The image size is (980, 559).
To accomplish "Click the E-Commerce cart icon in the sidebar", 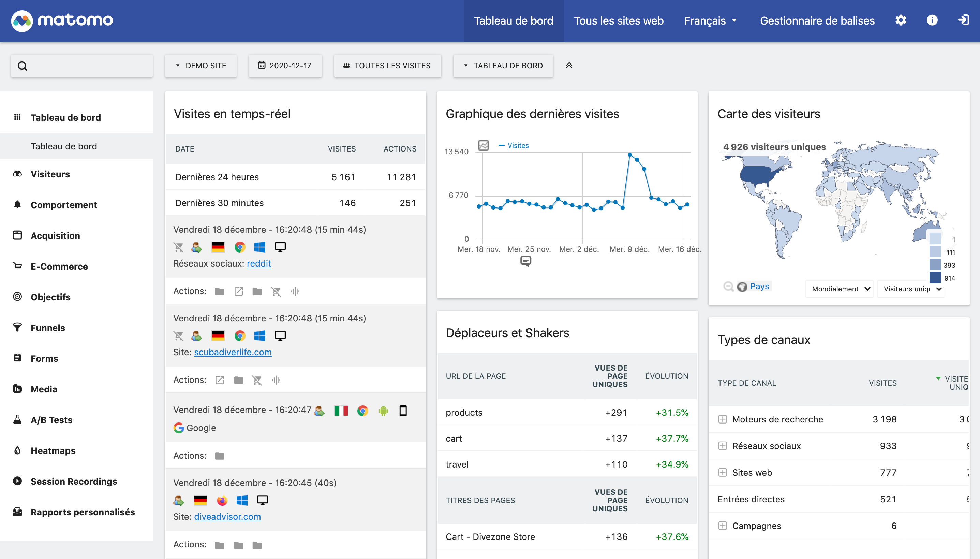I will pyautogui.click(x=17, y=266).
